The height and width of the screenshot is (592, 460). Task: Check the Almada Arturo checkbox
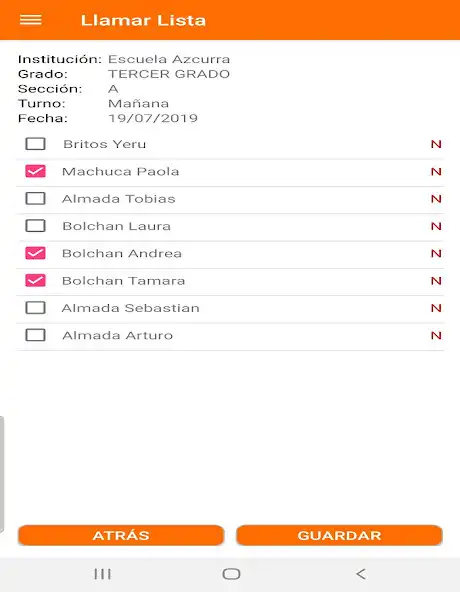[36, 335]
